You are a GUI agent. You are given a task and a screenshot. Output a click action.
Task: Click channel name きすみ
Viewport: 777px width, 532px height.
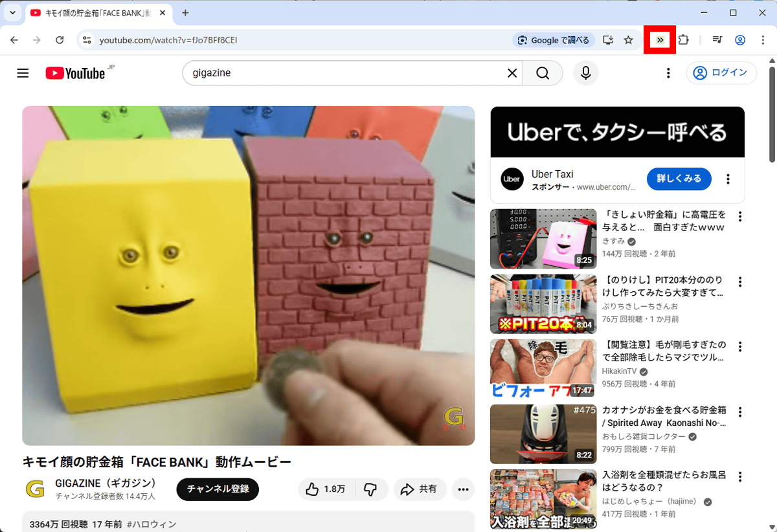(613, 241)
